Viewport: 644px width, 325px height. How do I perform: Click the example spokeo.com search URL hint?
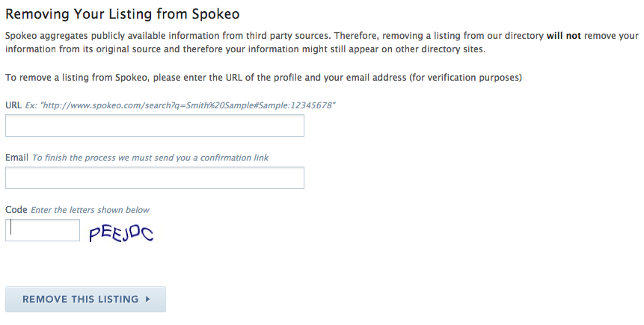pyautogui.click(x=180, y=105)
